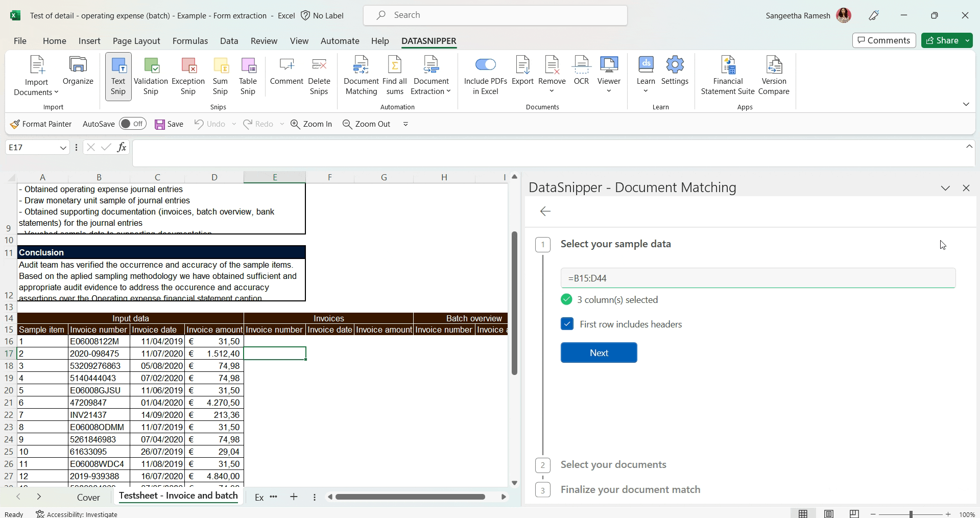The width and height of the screenshot is (980, 518).
Task: Select the Table Snip tool
Action: (x=248, y=76)
